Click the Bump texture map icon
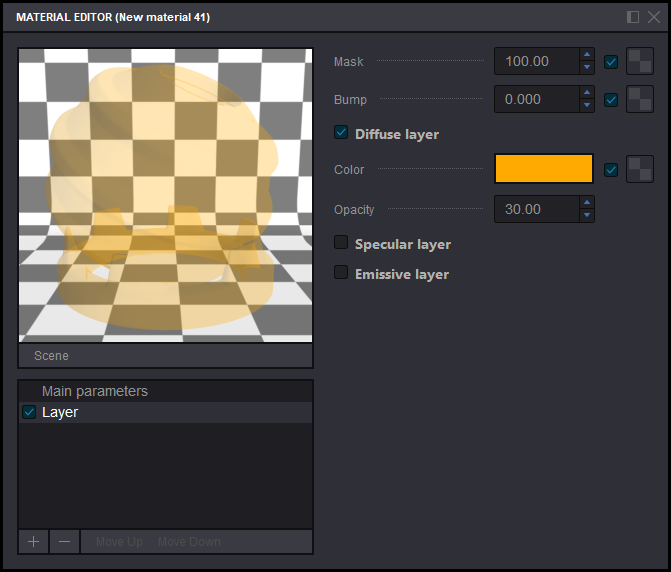671x572 pixels. (x=639, y=100)
